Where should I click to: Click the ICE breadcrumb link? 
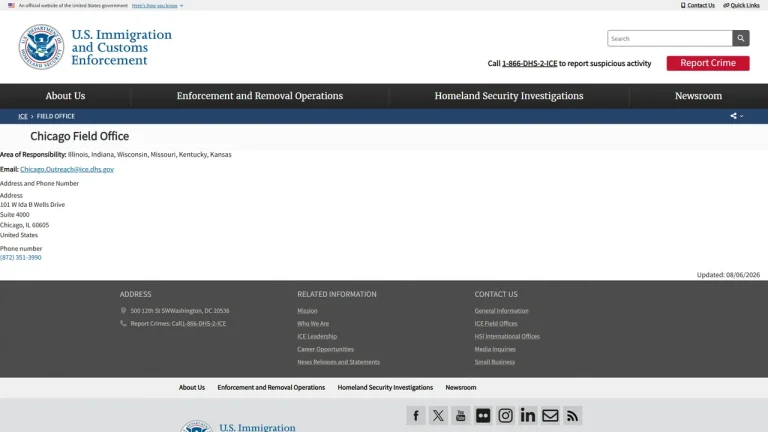click(x=23, y=116)
